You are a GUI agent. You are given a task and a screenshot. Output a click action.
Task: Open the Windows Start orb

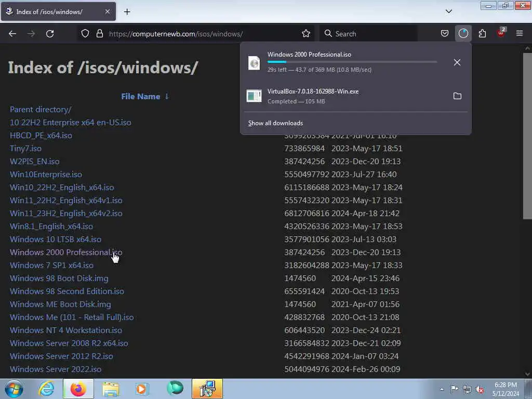(14, 389)
